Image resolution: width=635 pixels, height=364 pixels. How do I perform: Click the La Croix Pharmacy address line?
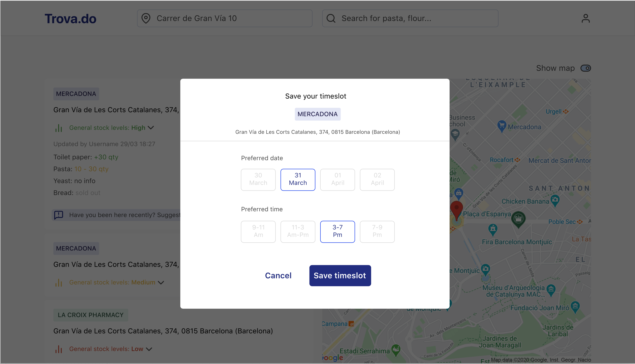(163, 331)
